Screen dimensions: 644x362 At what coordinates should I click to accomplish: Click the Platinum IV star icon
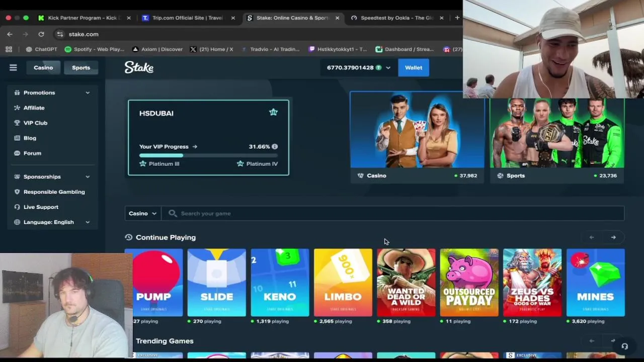[x=240, y=163]
